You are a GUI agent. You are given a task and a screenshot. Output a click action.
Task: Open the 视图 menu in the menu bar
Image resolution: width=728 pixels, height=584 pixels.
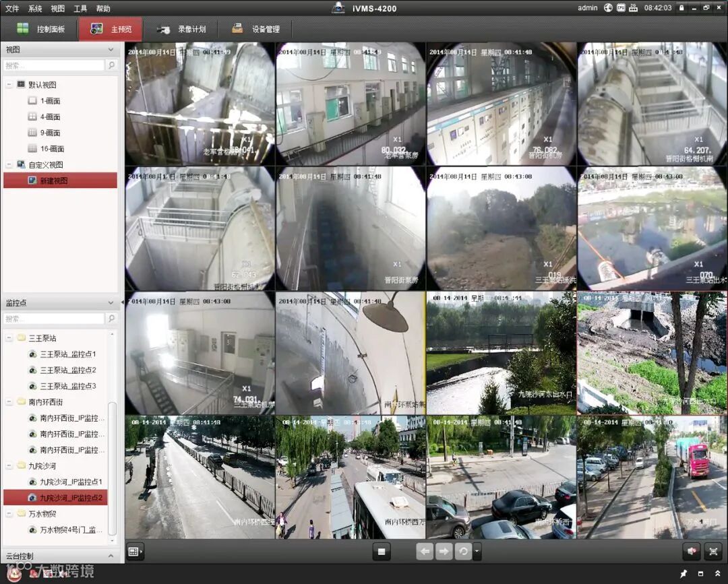(x=57, y=8)
